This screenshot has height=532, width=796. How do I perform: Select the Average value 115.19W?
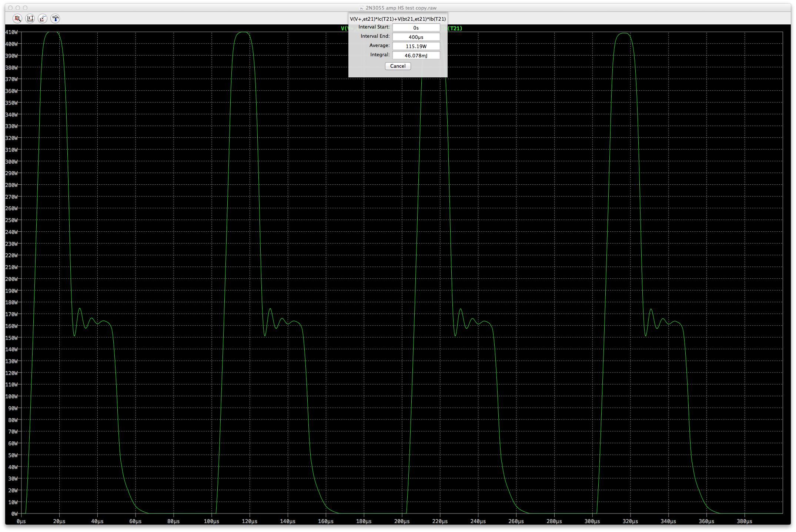tap(416, 46)
